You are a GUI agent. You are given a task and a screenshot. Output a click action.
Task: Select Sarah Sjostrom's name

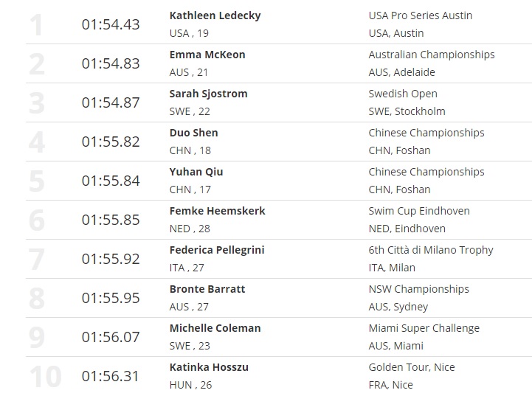click(x=208, y=94)
